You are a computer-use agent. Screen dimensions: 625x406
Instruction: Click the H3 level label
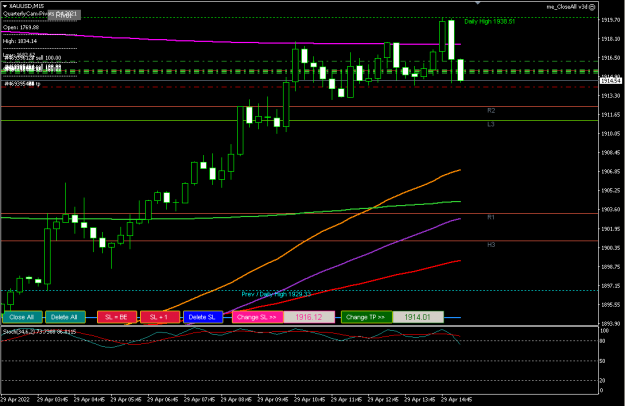tap(491, 245)
